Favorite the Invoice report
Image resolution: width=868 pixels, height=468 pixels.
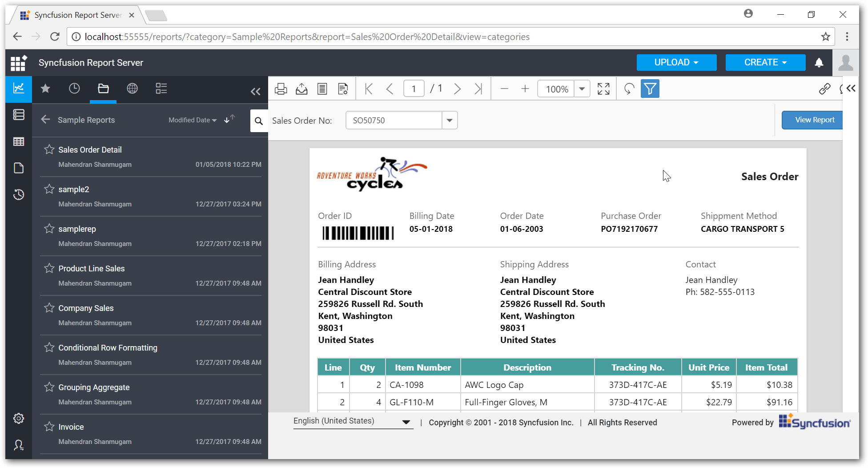click(49, 427)
